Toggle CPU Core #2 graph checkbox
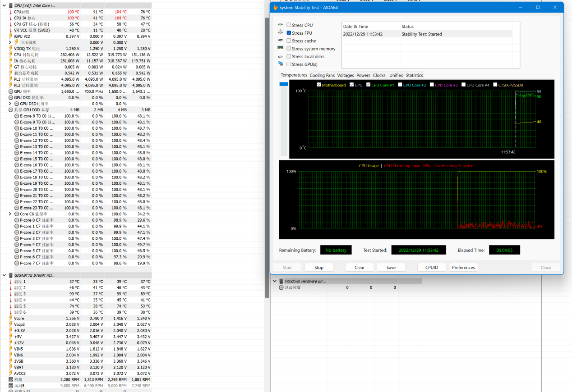 [x=400, y=85]
